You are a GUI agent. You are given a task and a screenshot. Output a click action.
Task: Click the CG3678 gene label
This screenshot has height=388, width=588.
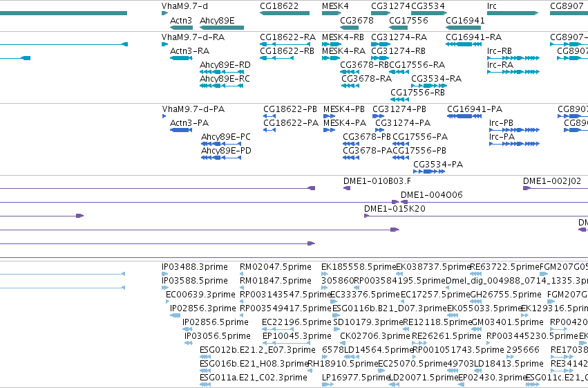point(357,20)
